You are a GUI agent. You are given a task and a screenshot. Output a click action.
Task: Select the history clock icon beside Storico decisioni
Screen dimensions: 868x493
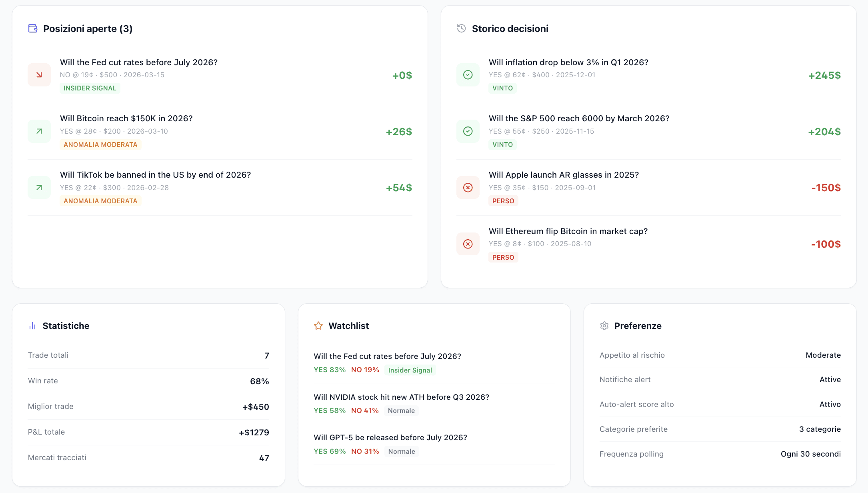click(x=462, y=28)
